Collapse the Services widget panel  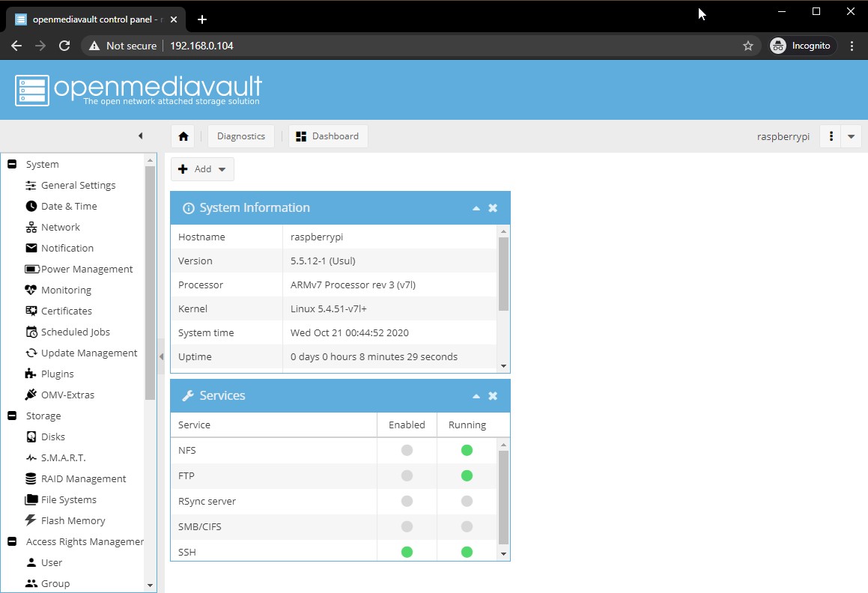tap(476, 396)
